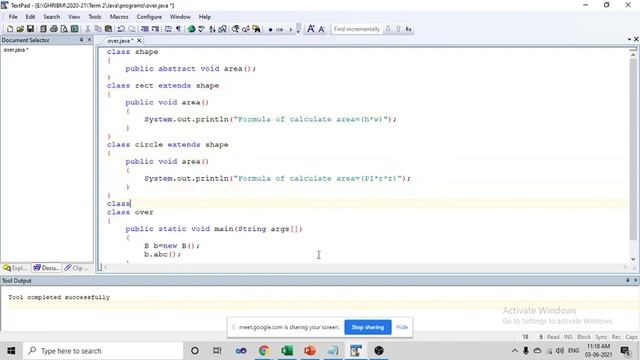
Task: Pin the Tool Output panel
Action: [x=628, y=280]
